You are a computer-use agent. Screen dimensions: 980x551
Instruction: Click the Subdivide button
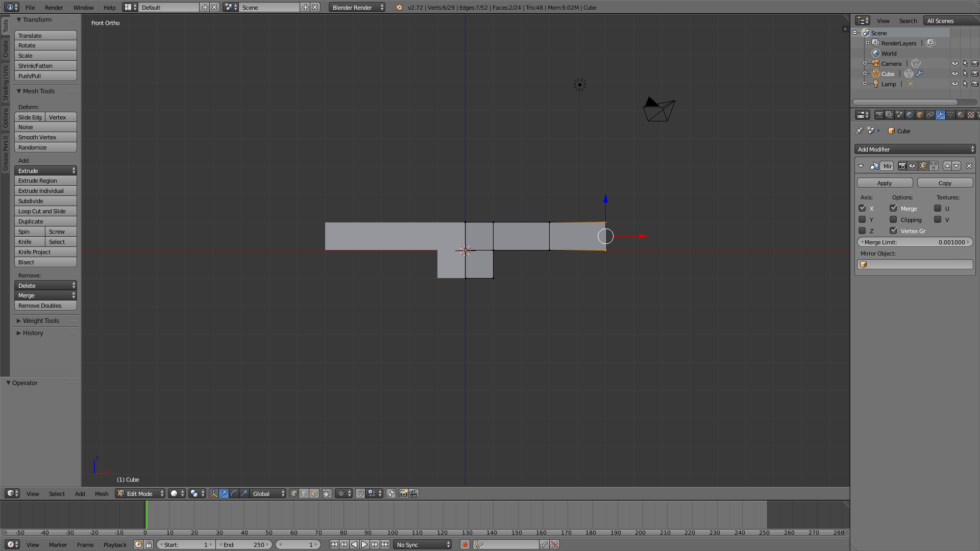[x=45, y=201]
